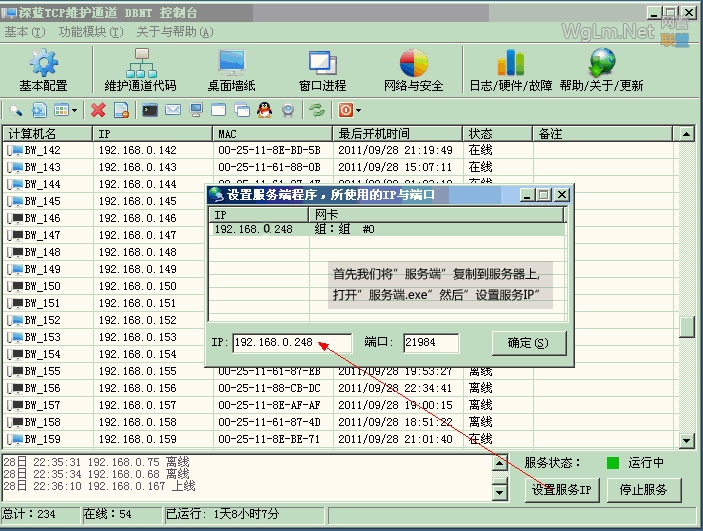Viewport: 703px width, 531px height.
Task: Click the BW_145 computer icon
Action: pos(16,201)
